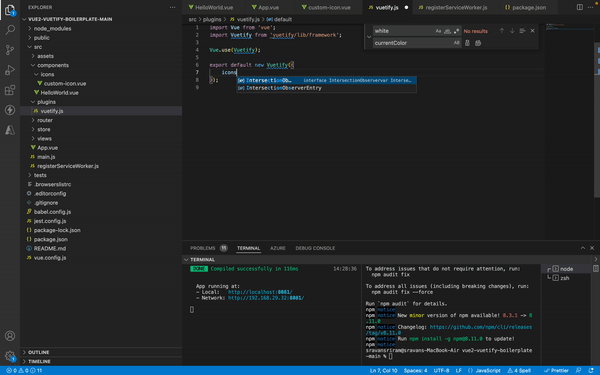Open main.js in the explorer
The width and height of the screenshot is (600, 375).
pyautogui.click(x=46, y=157)
